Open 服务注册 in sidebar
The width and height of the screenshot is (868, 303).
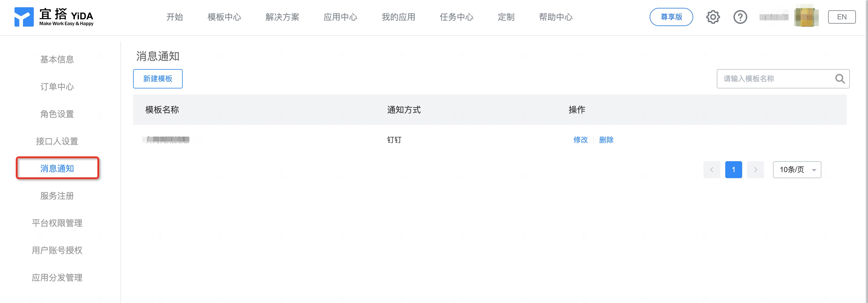pyautogui.click(x=57, y=196)
